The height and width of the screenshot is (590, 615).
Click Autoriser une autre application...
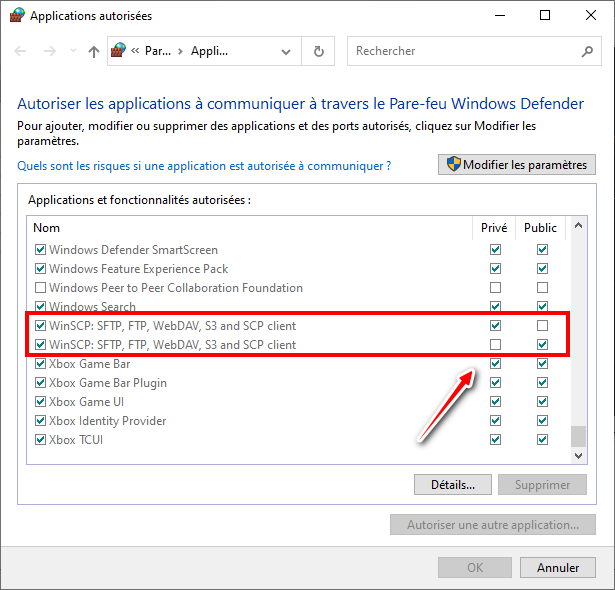tap(493, 524)
